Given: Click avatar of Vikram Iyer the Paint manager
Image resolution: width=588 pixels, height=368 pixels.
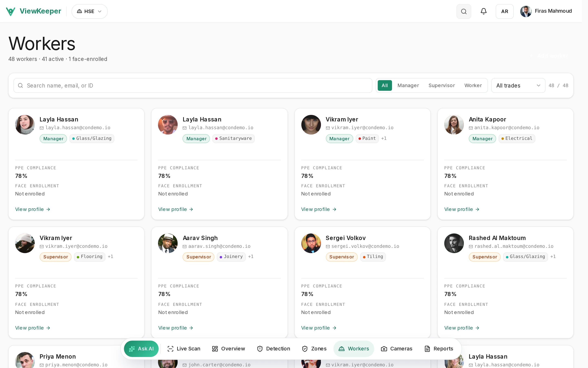Looking at the screenshot, I should (311, 125).
